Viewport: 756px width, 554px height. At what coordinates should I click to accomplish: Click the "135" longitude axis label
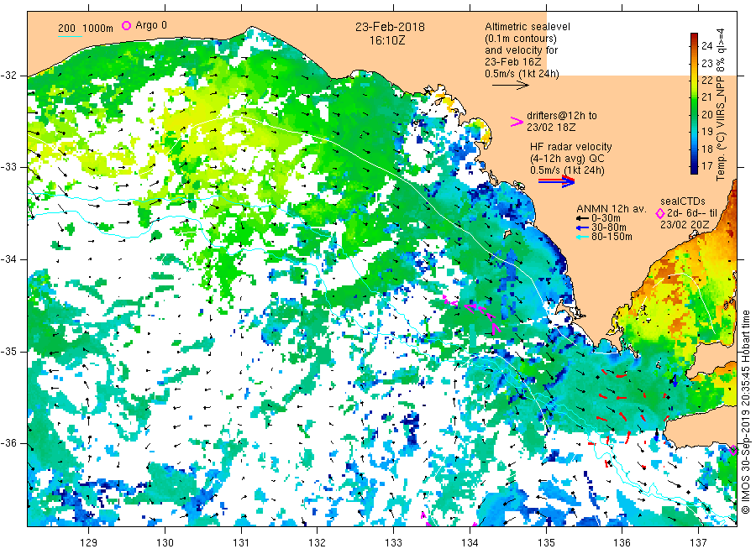point(546,543)
